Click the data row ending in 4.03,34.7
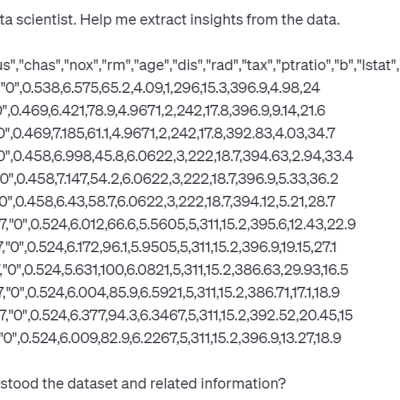The width and height of the screenshot is (400, 400). coord(168,133)
